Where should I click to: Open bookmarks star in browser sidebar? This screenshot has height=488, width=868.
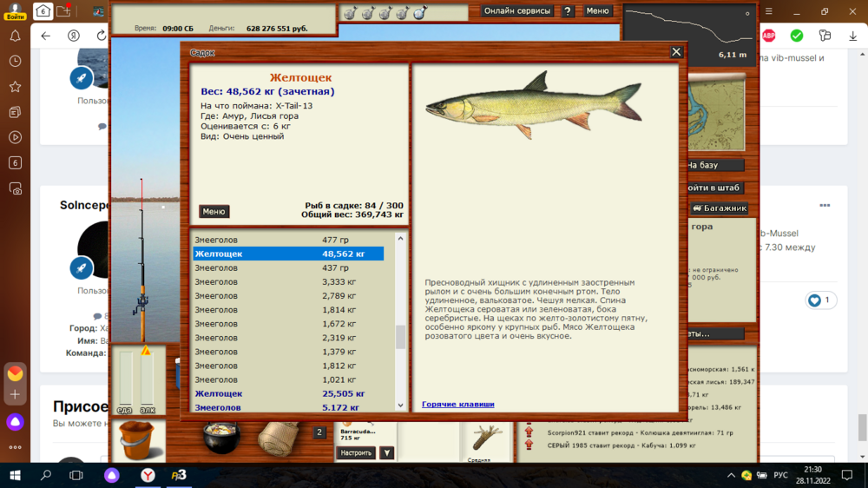15,87
